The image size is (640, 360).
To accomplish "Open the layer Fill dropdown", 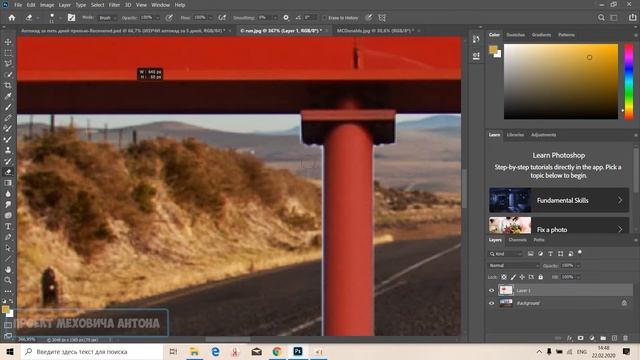I will point(578,277).
